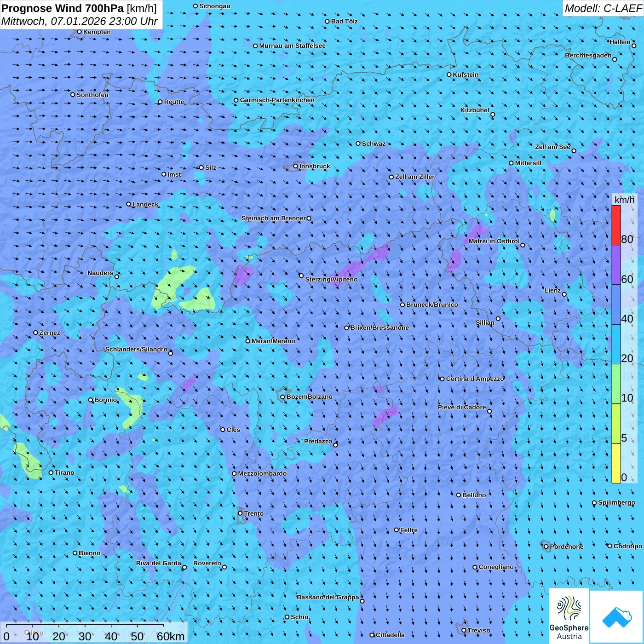Select the green 10–20 km/h legend swatch
644x644 pixels.
click(x=616, y=384)
